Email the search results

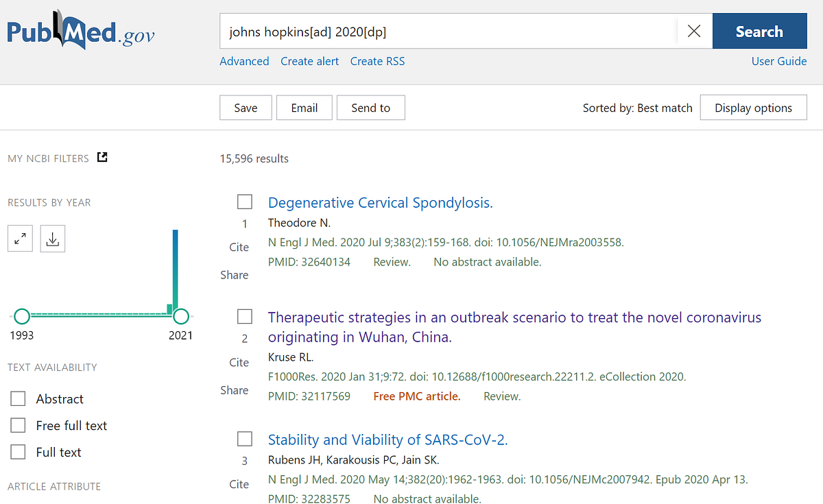click(304, 108)
